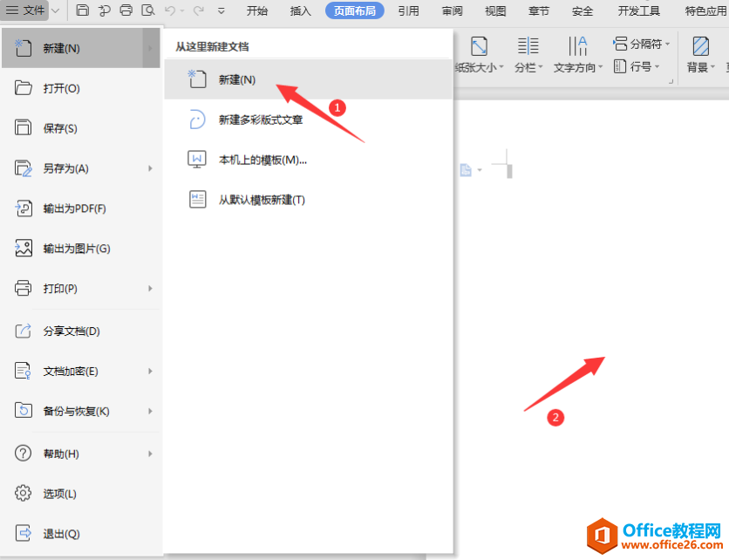This screenshot has height=560, width=729.
Task: Select 输出为PDF(F)
Action: coord(81,208)
